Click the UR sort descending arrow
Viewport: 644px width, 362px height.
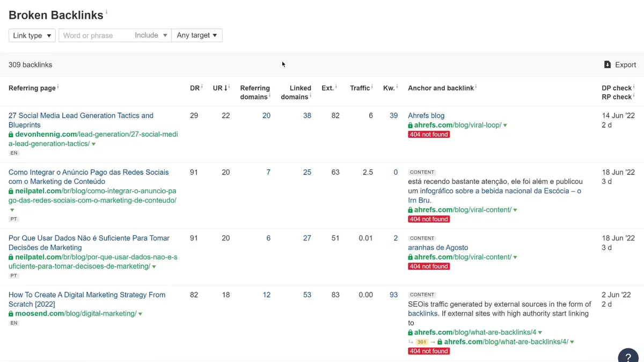225,88
